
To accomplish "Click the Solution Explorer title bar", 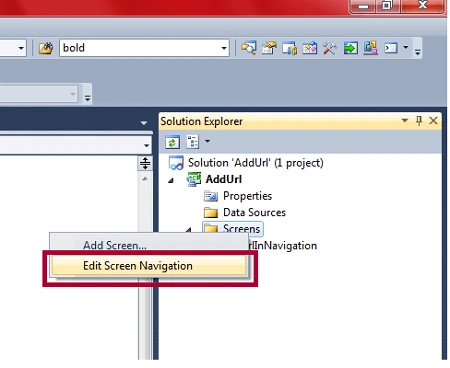I will point(279,121).
